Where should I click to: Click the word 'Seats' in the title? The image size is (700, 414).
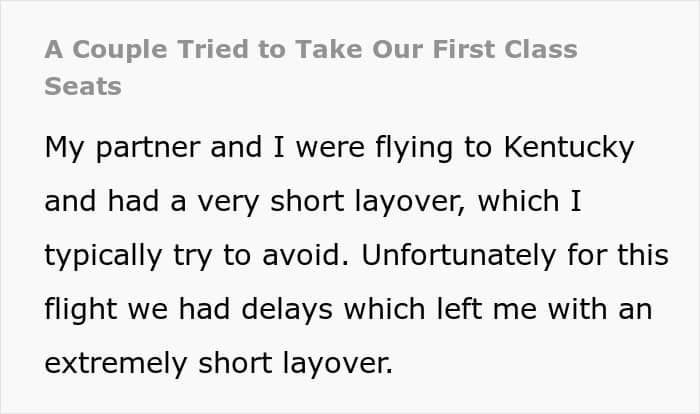(83, 86)
